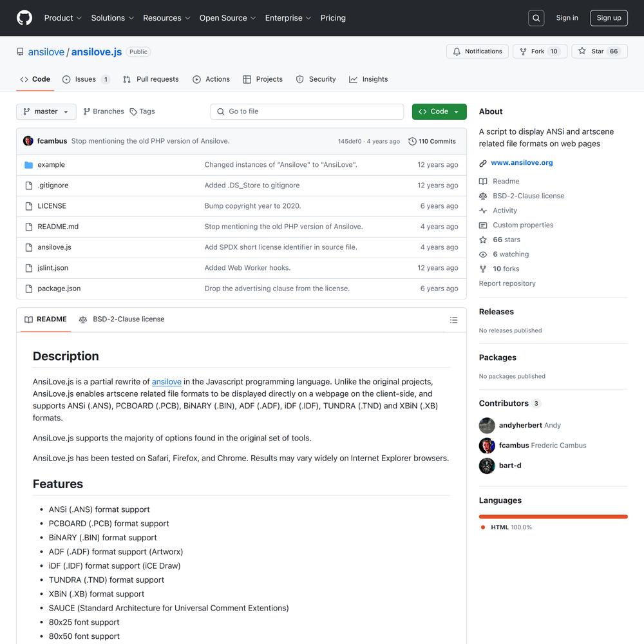Viewport: 644px width, 644px height.
Task: Open the 110 Commits history
Action: 432,141
